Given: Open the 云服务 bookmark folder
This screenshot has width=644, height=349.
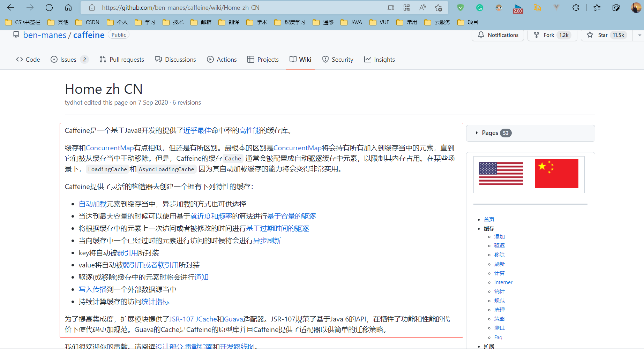Looking at the screenshot, I should (437, 22).
